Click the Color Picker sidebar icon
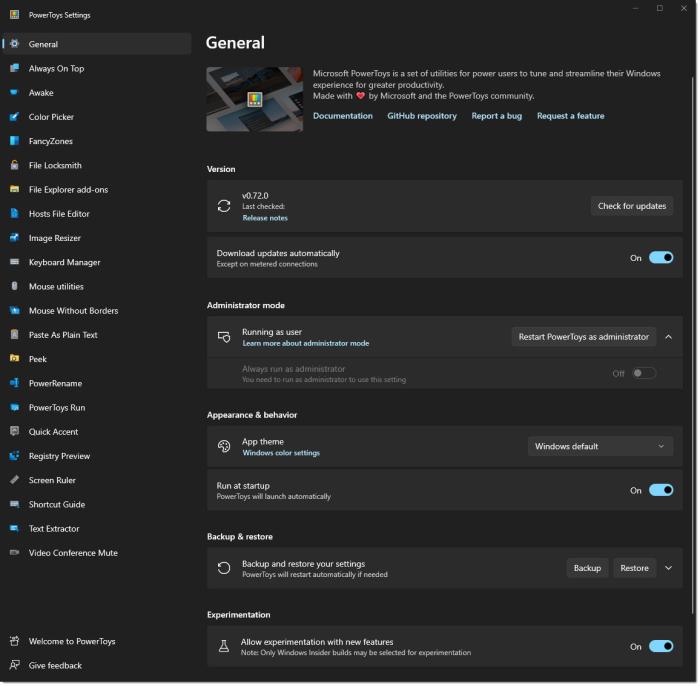700x686 pixels. pos(14,117)
